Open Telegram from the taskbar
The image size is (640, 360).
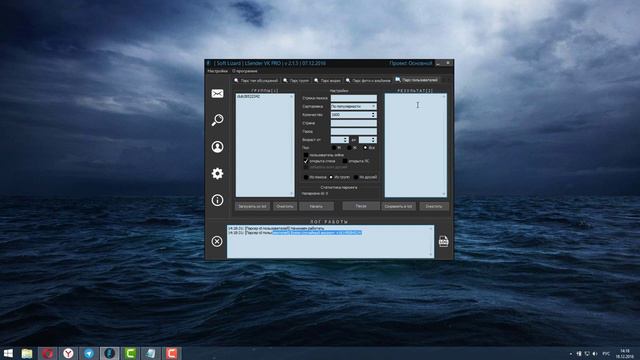point(89,353)
